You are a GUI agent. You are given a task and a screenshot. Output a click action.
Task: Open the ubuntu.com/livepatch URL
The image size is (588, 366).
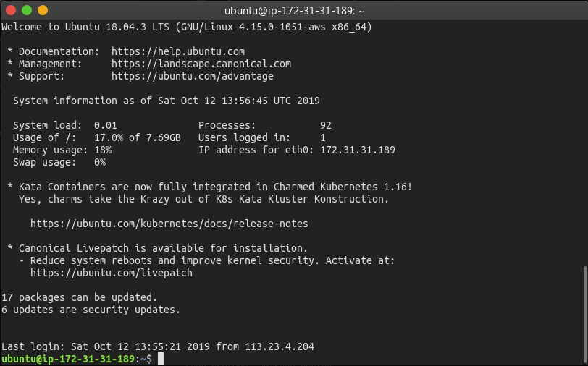112,273
